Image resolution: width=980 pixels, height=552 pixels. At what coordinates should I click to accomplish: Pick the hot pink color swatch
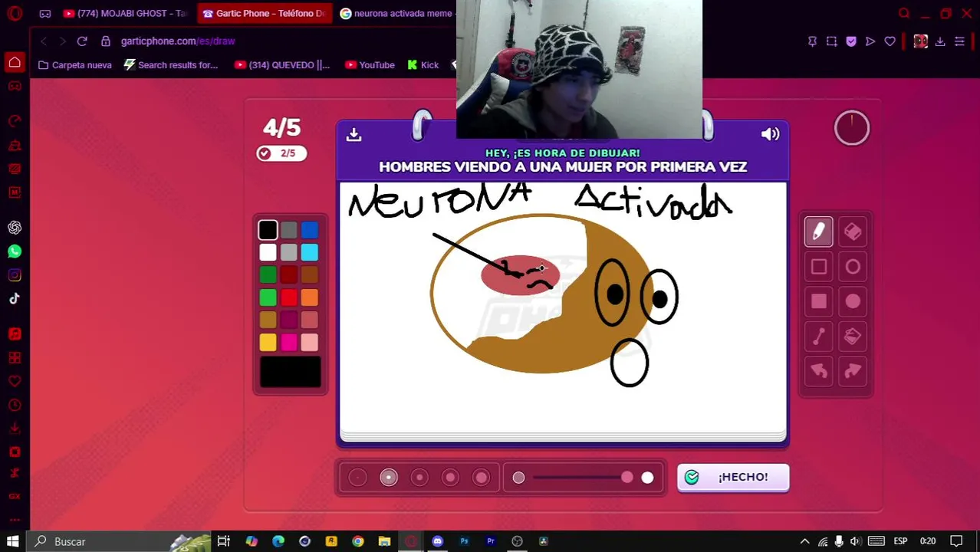coord(288,342)
